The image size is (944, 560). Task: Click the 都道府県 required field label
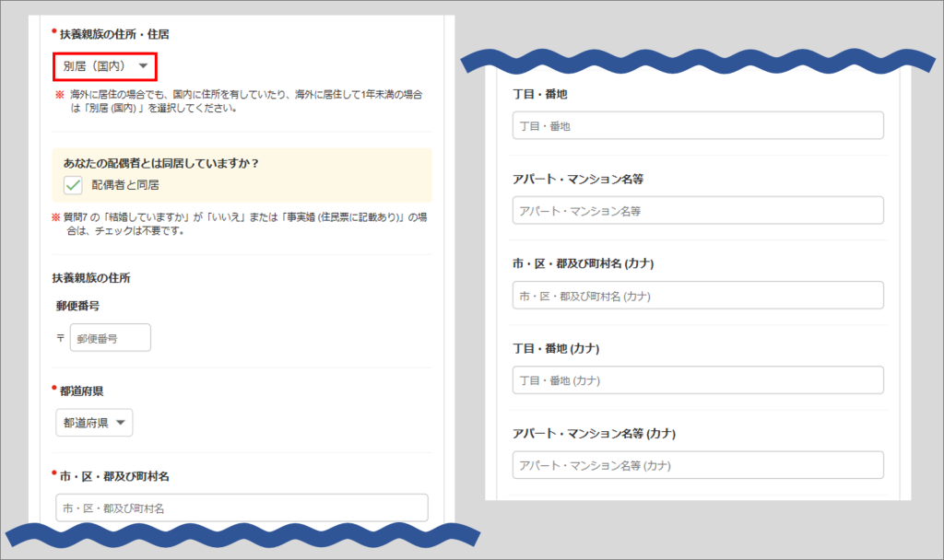point(83,391)
